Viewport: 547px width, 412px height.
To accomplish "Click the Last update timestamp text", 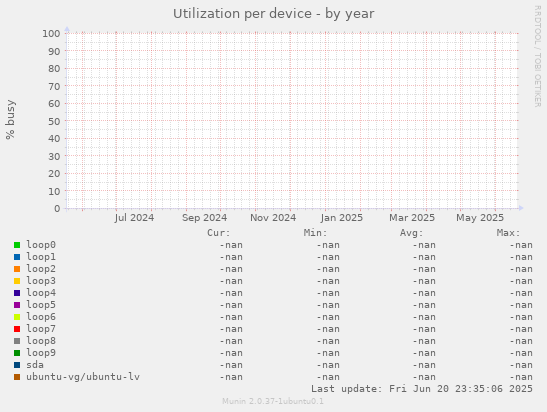I will [x=422, y=389].
